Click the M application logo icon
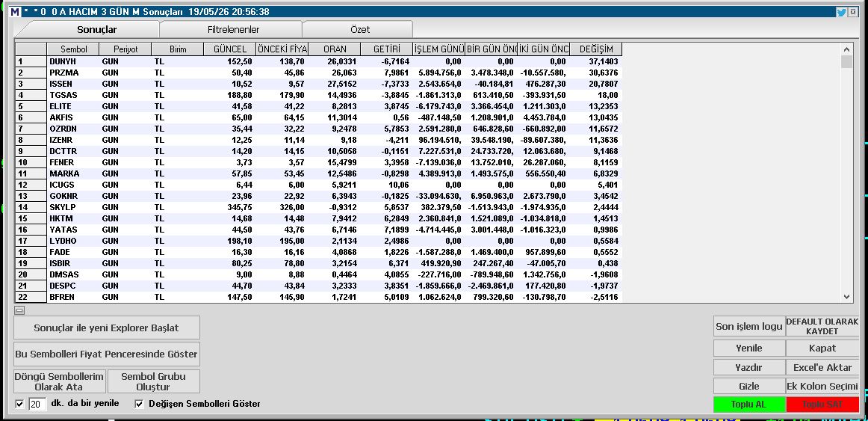Screen dimensions: 868x421 (x=16, y=12)
